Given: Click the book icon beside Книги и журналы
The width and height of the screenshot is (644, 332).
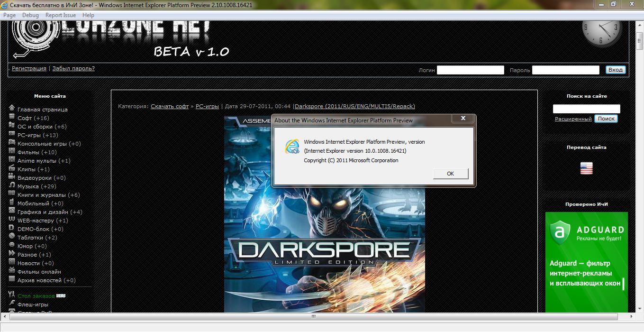Looking at the screenshot, I should tap(12, 194).
